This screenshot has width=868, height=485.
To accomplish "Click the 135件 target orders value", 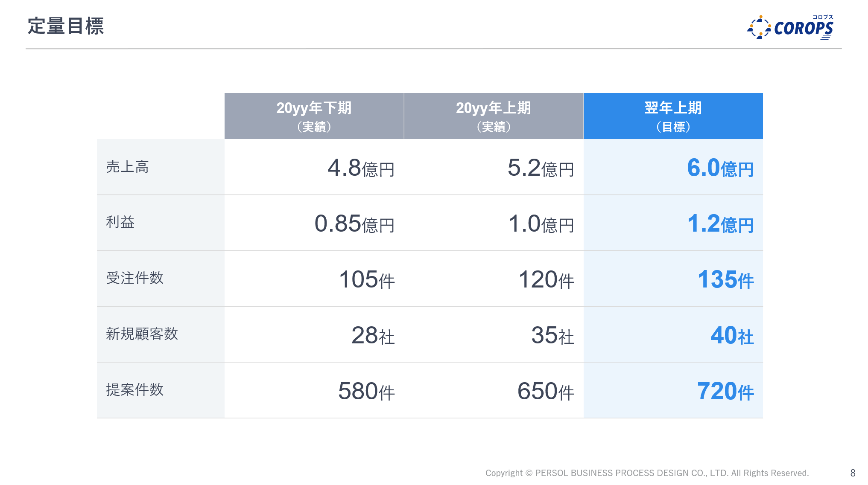I will tap(725, 280).
